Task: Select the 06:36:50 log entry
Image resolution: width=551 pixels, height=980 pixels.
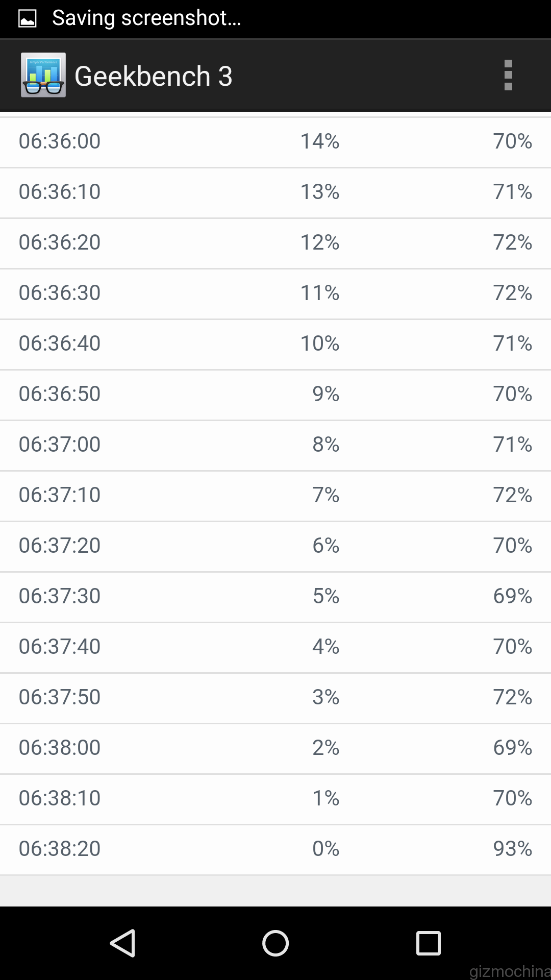Action: [275, 394]
